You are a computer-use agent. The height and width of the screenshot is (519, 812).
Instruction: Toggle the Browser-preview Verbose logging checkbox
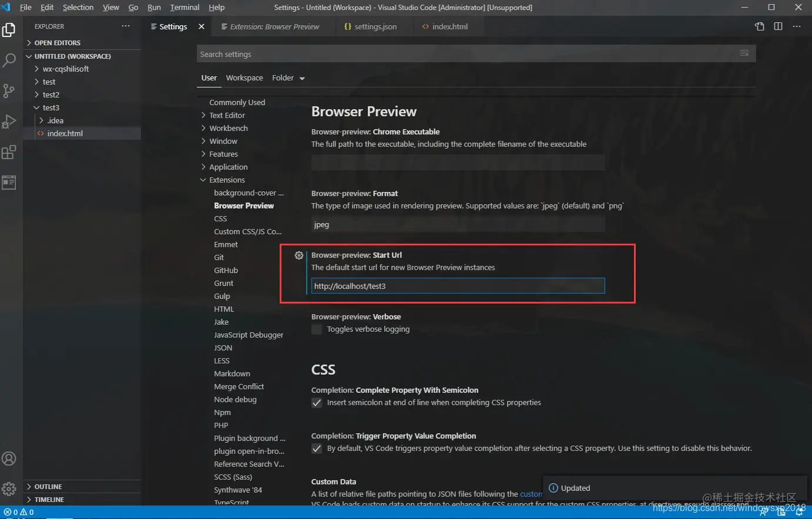click(317, 329)
